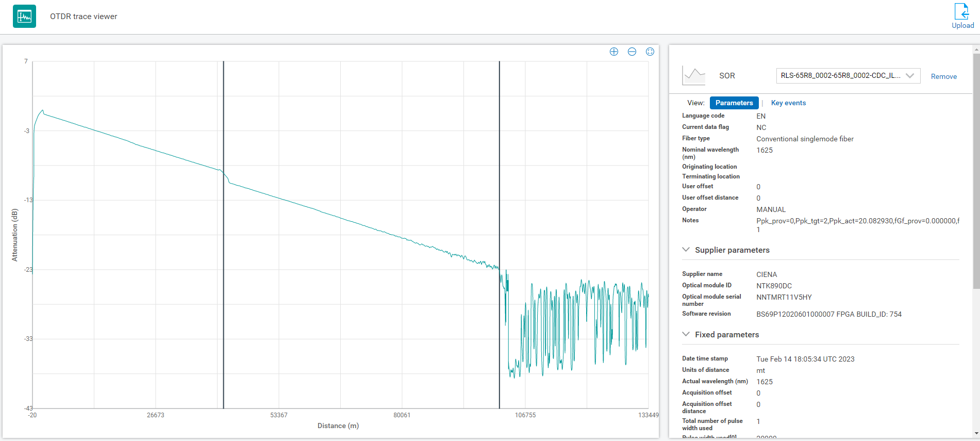Screen dimensions: 980x441
Task: Click the 'Conventional singlemode fiber' value
Action: coord(805,139)
